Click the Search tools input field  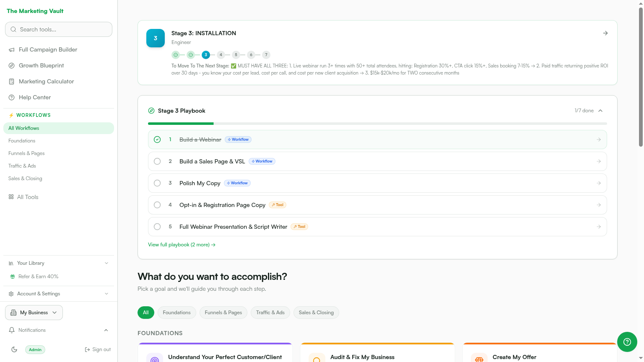tap(59, 29)
